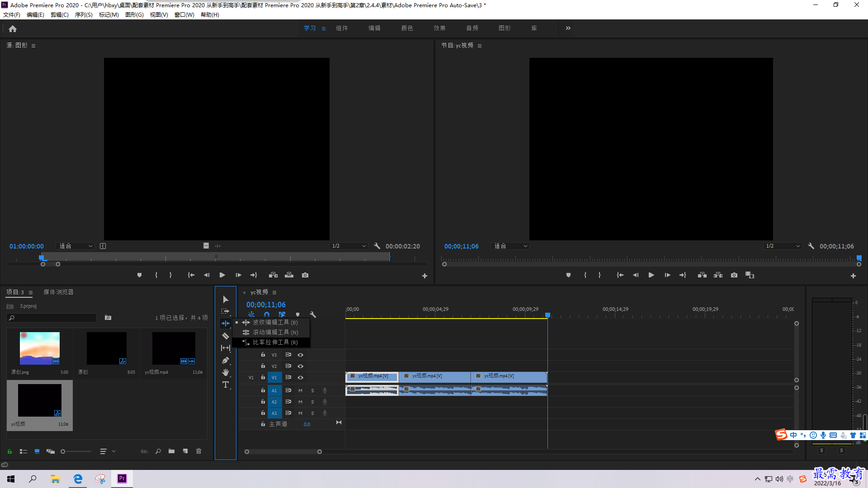Screen dimensions: 868x488
Task: Open source monitor zoom level dropdown
Action: click(x=75, y=246)
